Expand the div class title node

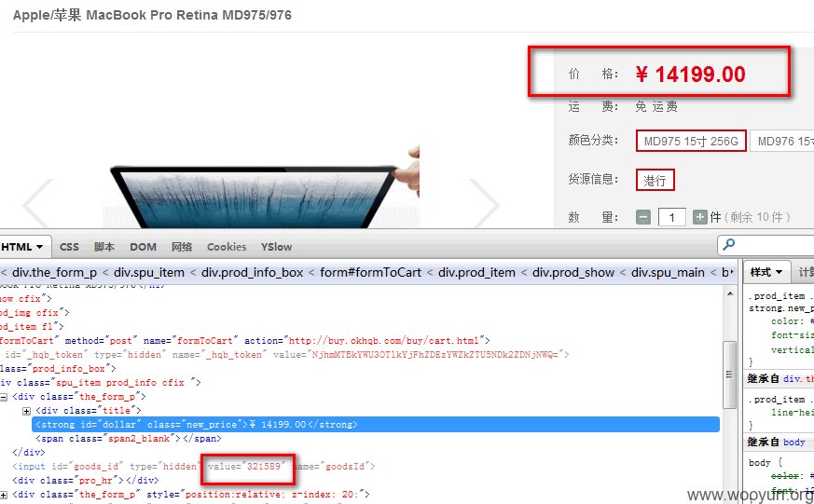point(26,411)
